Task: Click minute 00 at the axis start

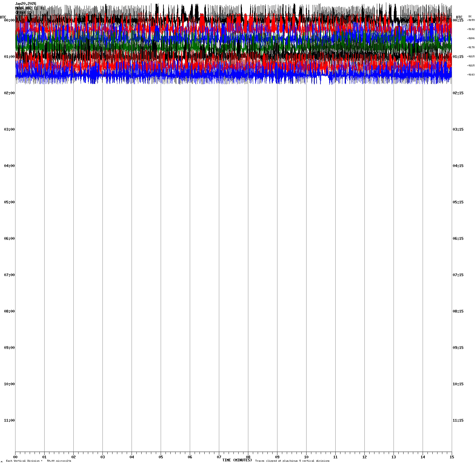Action: pyautogui.click(x=15, y=457)
